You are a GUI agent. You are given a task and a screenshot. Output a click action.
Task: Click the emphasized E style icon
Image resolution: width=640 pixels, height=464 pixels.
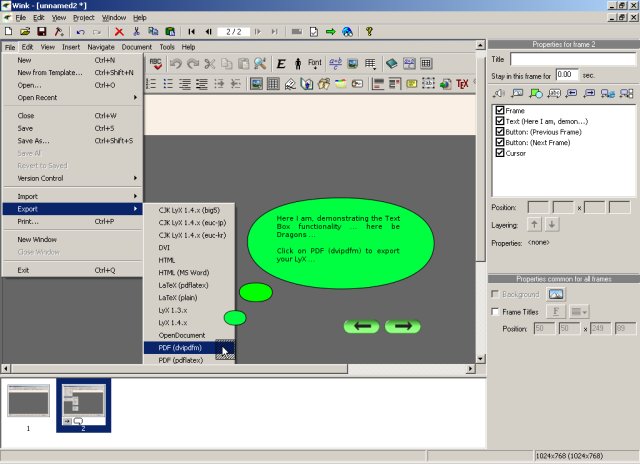pos(281,63)
